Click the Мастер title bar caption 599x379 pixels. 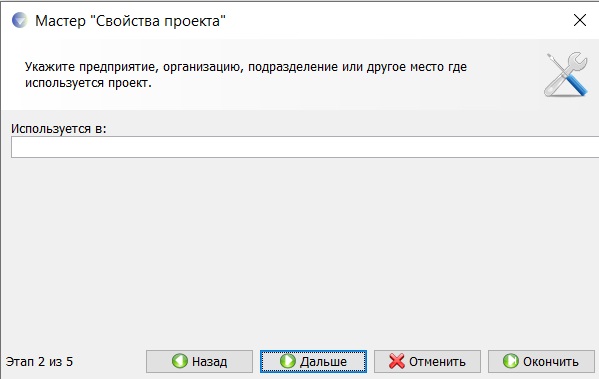click(130, 21)
